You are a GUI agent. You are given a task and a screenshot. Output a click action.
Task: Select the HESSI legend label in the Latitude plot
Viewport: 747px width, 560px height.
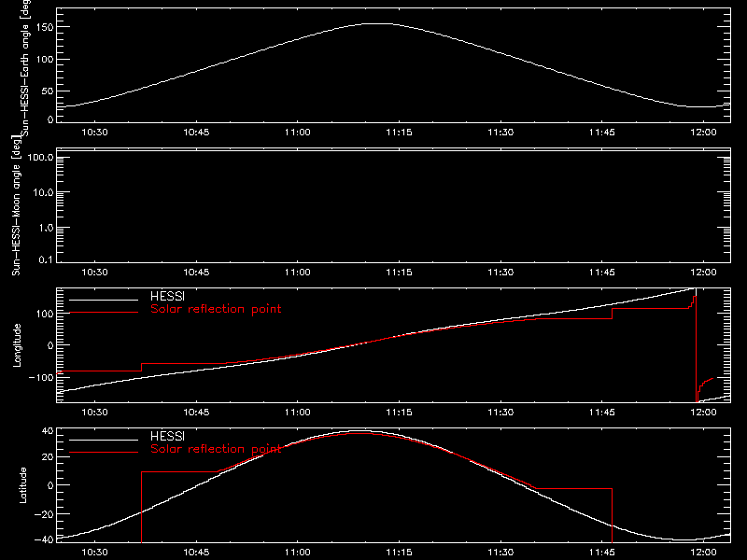[x=167, y=436]
